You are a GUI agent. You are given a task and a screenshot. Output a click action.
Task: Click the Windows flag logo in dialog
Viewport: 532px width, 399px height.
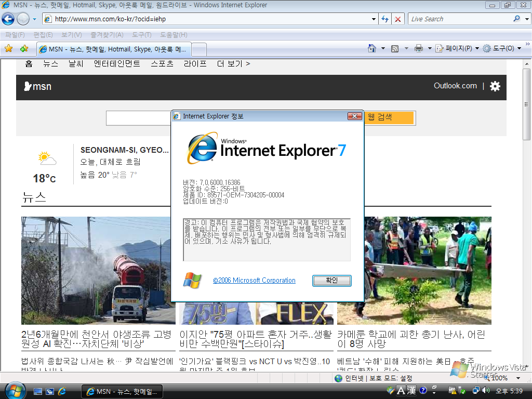pyautogui.click(x=192, y=280)
